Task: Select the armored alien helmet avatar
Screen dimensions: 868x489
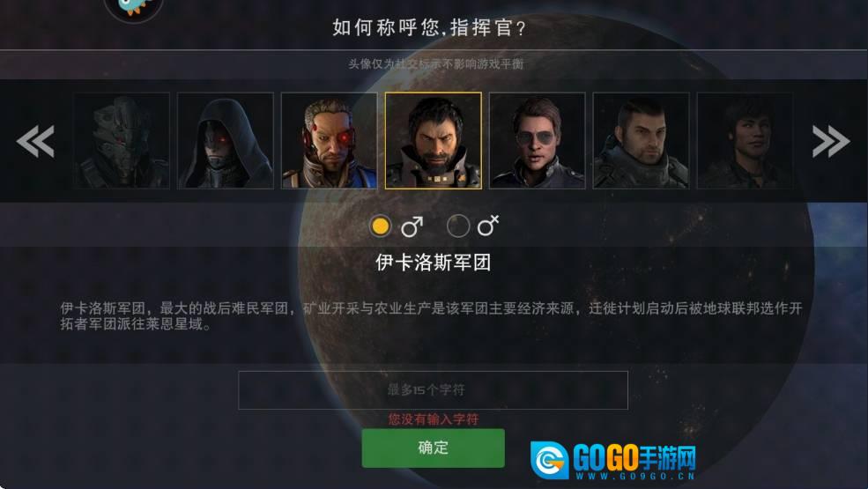Action: point(122,141)
